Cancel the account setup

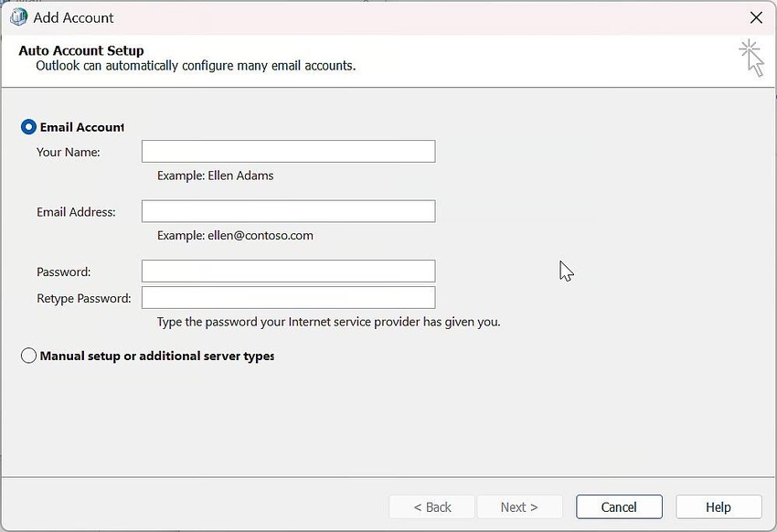[x=619, y=506]
